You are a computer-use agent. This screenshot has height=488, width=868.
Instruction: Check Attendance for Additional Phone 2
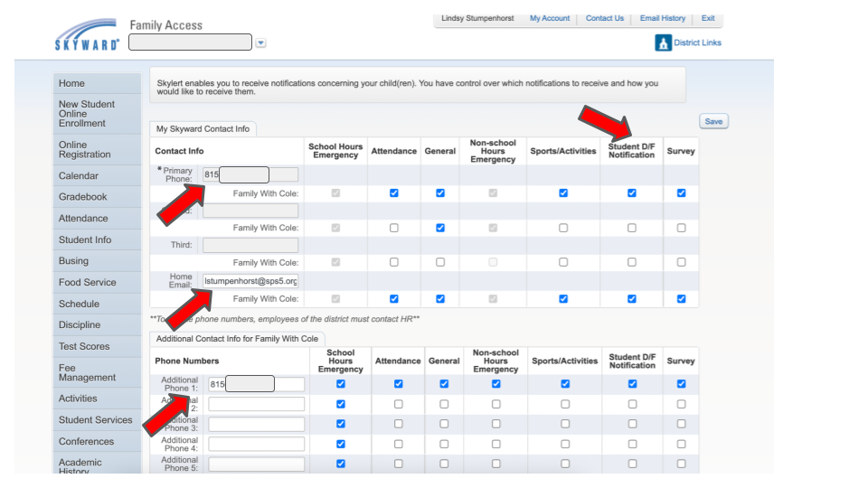coord(398,405)
